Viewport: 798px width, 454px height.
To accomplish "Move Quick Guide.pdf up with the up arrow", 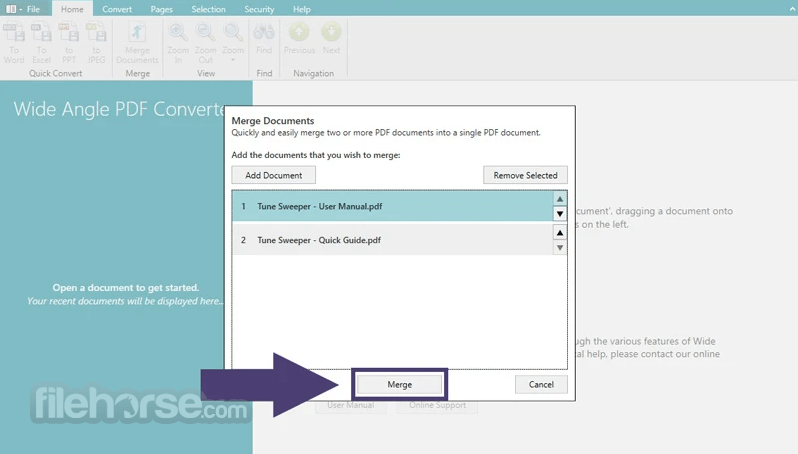I will [x=560, y=233].
